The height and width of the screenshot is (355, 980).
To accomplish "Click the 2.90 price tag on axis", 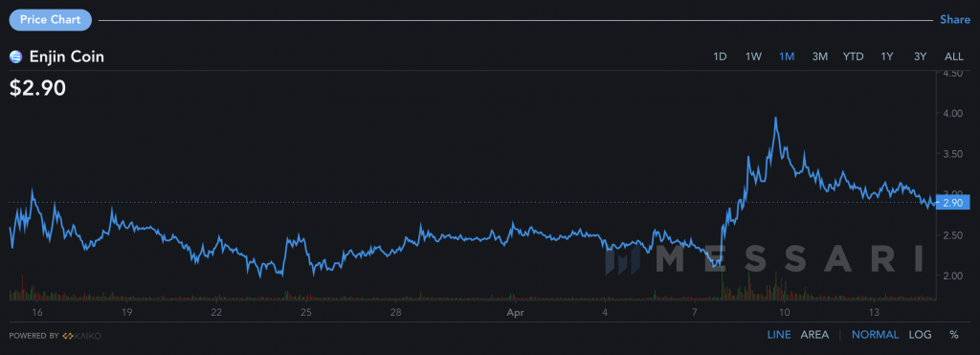I will pos(953,203).
